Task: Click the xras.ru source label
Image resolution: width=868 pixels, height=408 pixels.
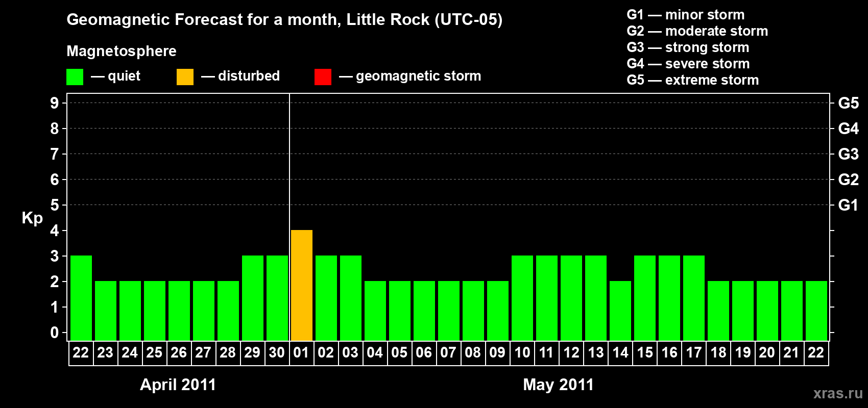Action: (838, 393)
